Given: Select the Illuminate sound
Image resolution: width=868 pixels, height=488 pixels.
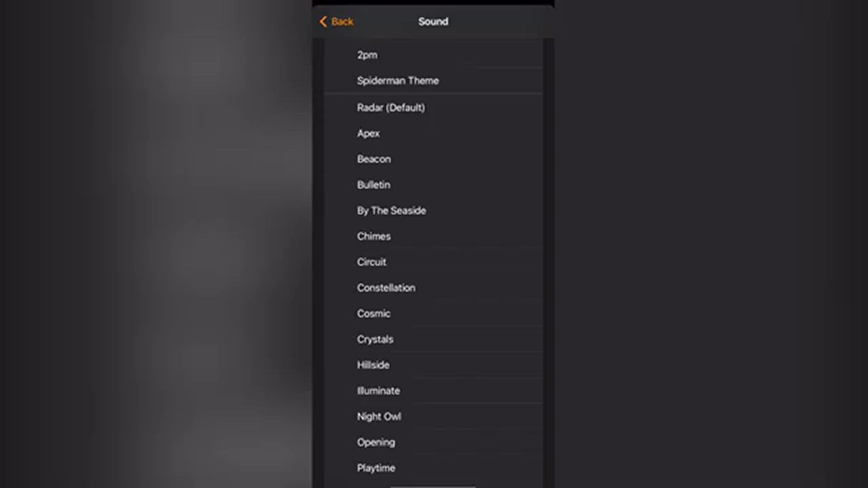Looking at the screenshot, I should [x=433, y=391].
